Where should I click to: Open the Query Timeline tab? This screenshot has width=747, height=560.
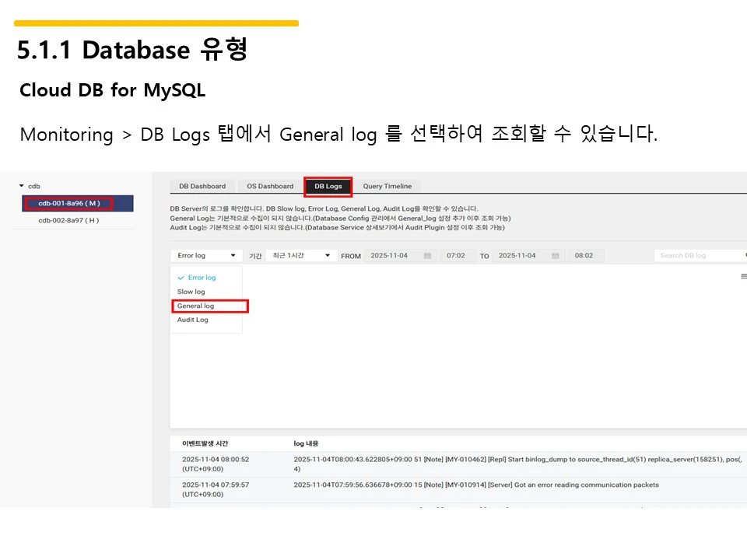coord(388,186)
